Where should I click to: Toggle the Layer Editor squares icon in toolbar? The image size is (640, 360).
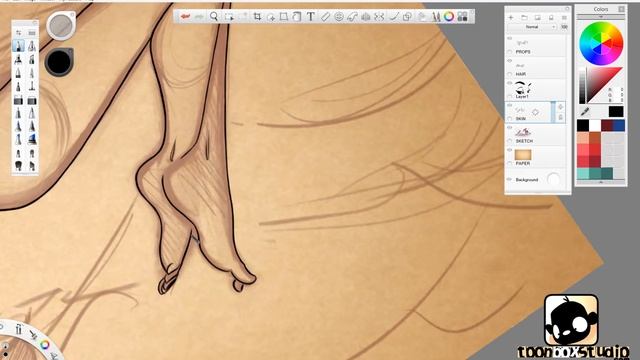462,16
